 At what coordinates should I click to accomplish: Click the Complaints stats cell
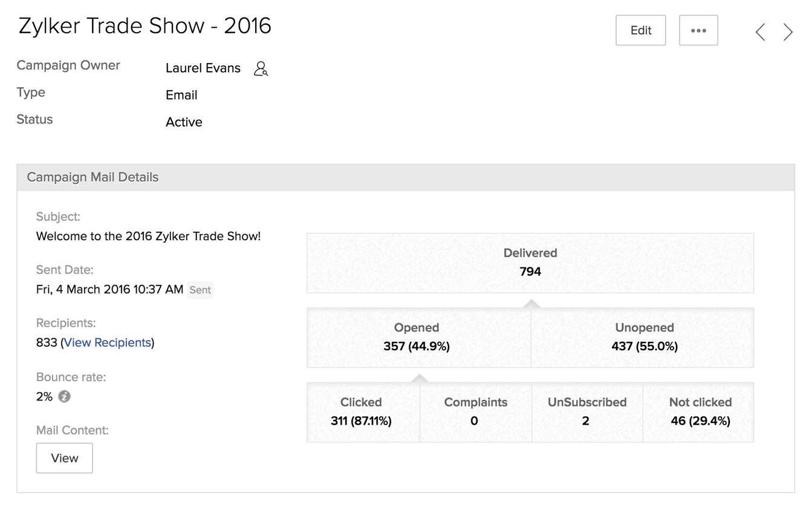tap(475, 411)
